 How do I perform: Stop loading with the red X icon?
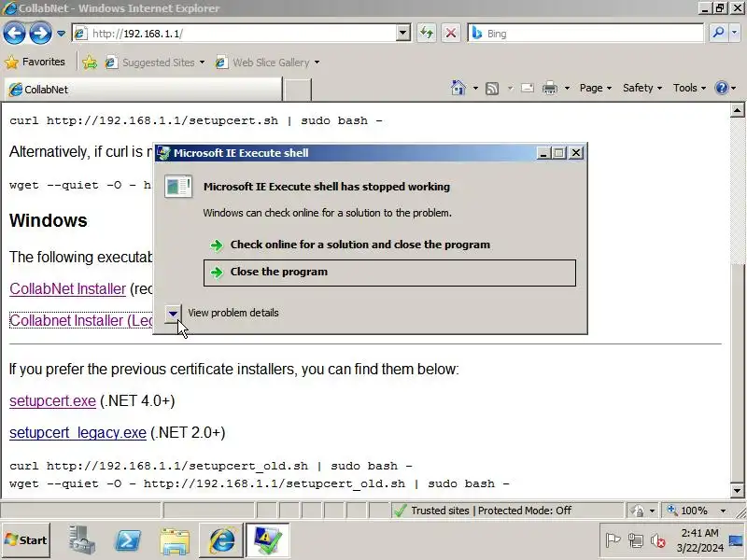point(451,34)
